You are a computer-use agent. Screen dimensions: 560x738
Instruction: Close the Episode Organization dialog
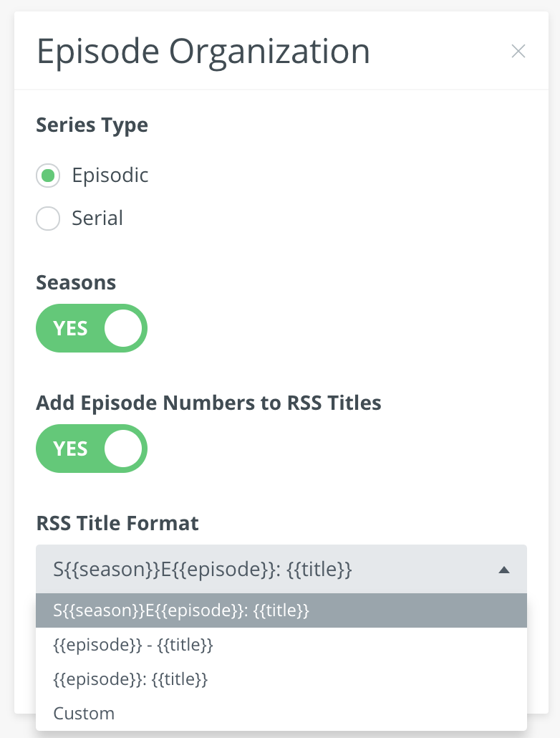tap(518, 52)
